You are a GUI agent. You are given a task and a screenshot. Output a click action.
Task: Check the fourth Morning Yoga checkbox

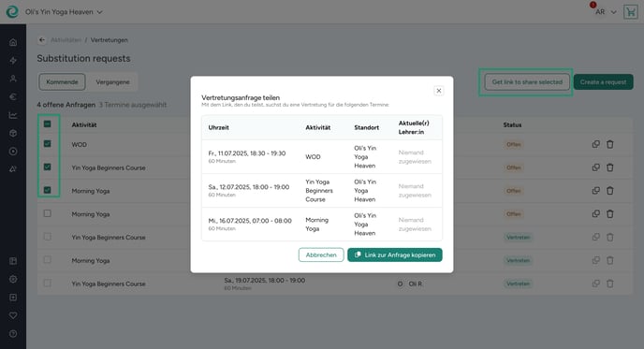pos(47,213)
